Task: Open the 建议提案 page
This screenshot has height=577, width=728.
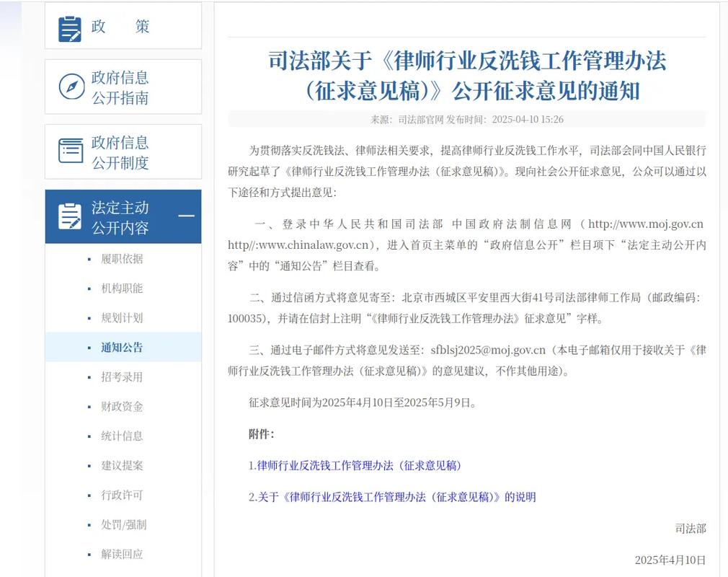Action: point(122,465)
